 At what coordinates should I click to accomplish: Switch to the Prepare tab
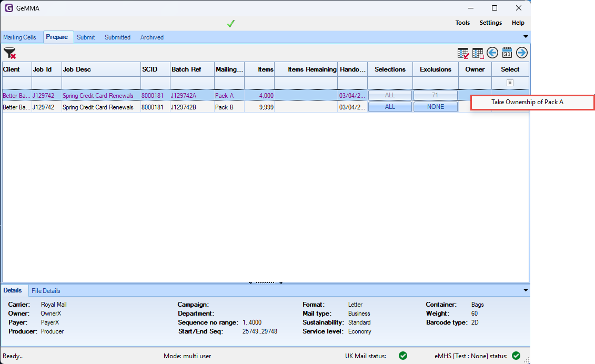click(x=57, y=37)
